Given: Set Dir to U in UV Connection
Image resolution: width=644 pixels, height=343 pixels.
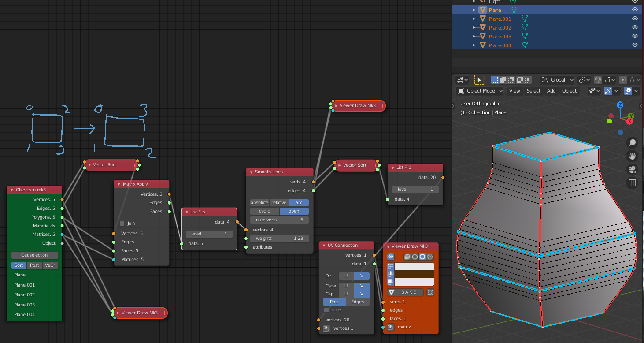Looking at the screenshot, I should [x=346, y=276].
